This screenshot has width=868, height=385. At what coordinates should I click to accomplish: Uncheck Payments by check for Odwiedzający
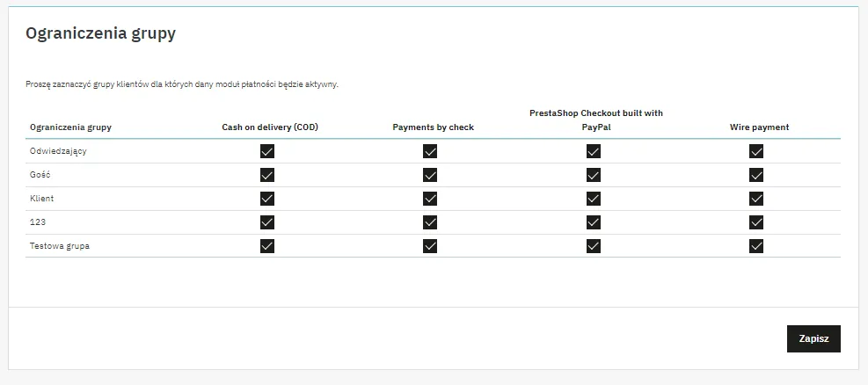tap(430, 151)
